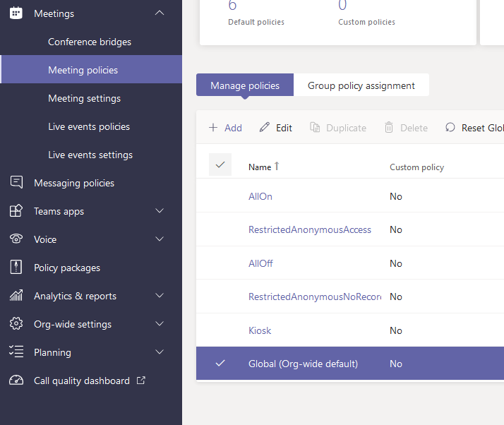Expand the Planning section chevron
Viewport: 504px width, 425px height.
[160, 352]
